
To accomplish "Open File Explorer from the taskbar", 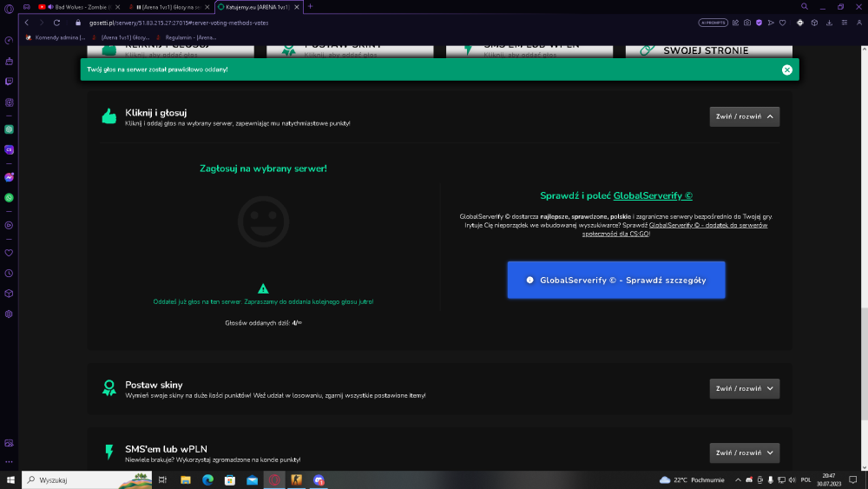I will pyautogui.click(x=186, y=479).
